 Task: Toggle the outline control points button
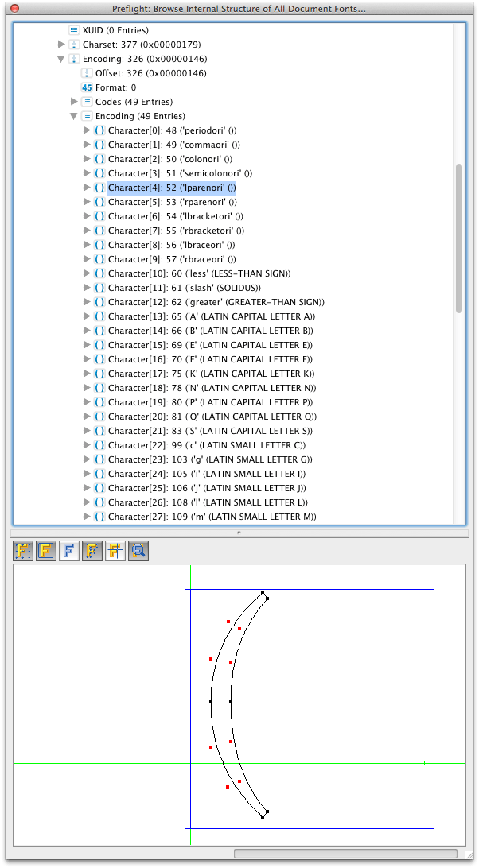[x=92, y=551]
